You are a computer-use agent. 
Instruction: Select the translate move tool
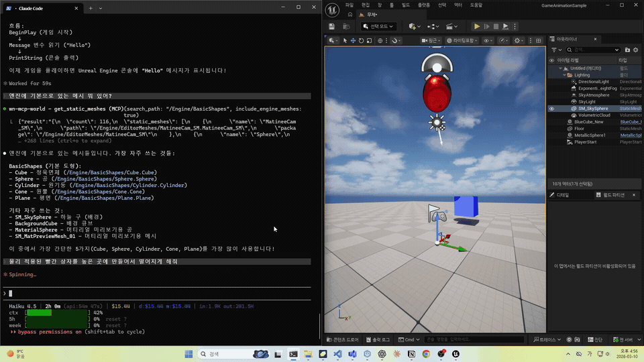(x=353, y=41)
